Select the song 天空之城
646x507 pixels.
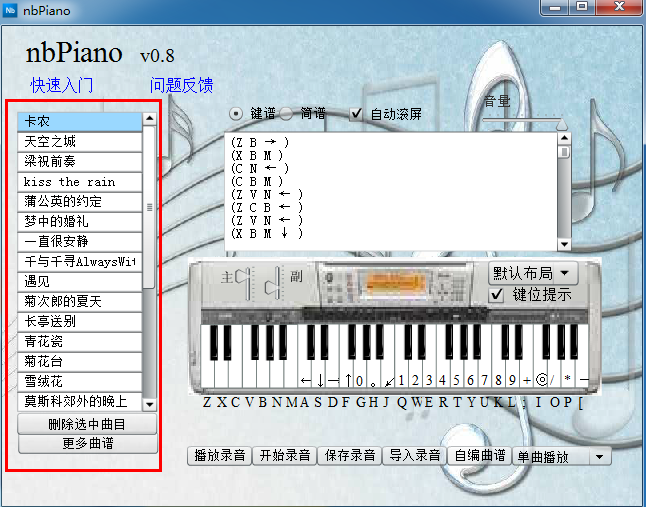[x=80, y=142]
